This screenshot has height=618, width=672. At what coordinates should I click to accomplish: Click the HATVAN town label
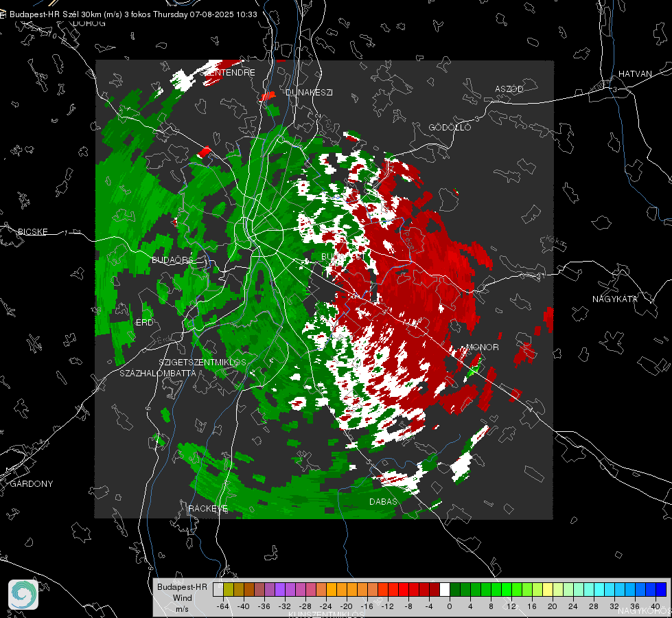click(x=635, y=74)
